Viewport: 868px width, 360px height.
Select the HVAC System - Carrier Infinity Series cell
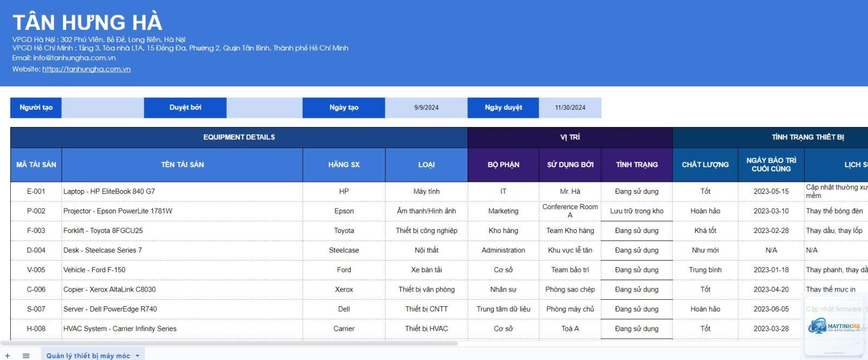click(x=182, y=329)
